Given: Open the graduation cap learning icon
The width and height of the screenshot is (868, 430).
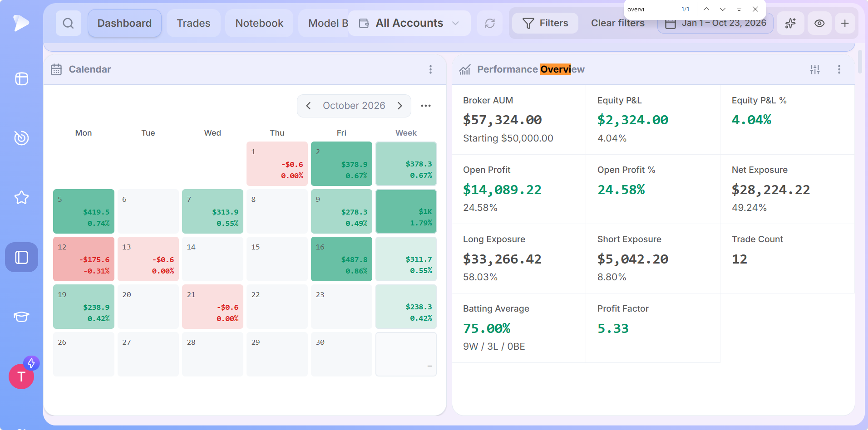Looking at the screenshot, I should point(21,316).
